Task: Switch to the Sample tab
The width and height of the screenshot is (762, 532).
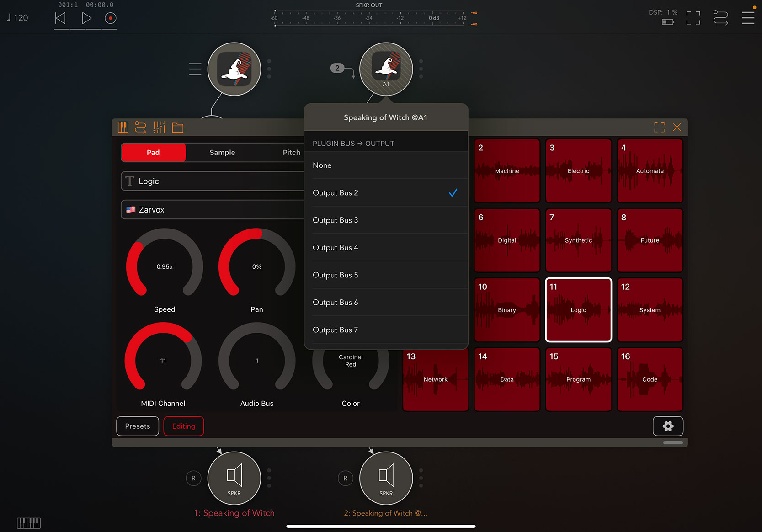Action: coord(222,152)
